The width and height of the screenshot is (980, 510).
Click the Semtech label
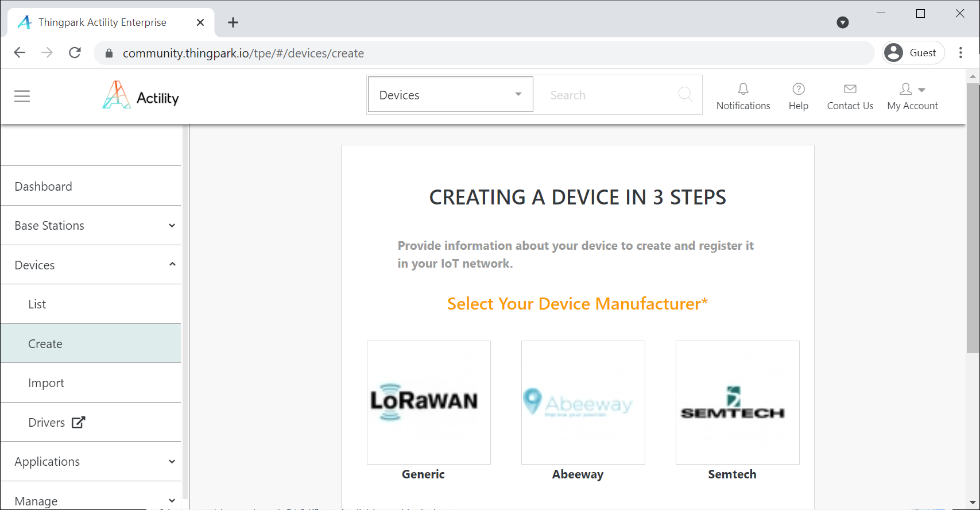(732, 474)
